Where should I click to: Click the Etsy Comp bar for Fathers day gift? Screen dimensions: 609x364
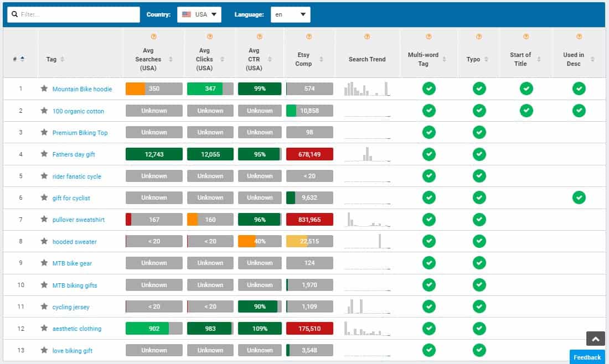point(309,154)
